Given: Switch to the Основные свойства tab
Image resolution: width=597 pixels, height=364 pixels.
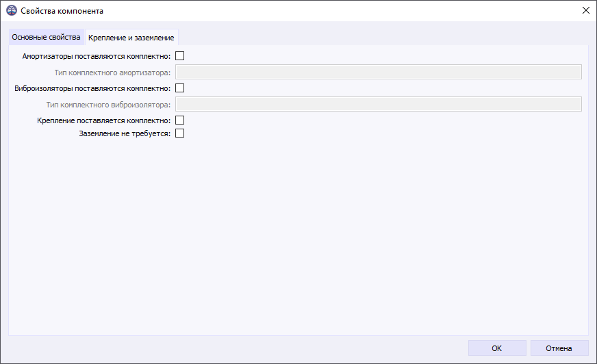Looking at the screenshot, I should 46,37.
